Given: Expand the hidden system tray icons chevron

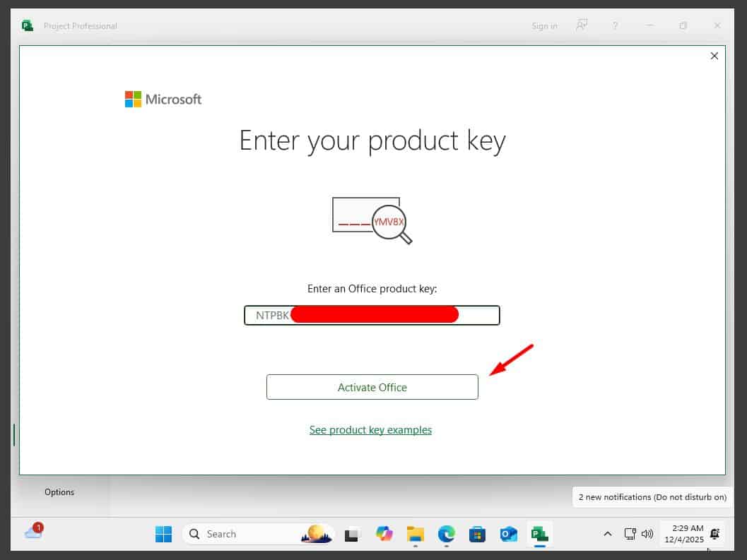Looking at the screenshot, I should (607, 534).
